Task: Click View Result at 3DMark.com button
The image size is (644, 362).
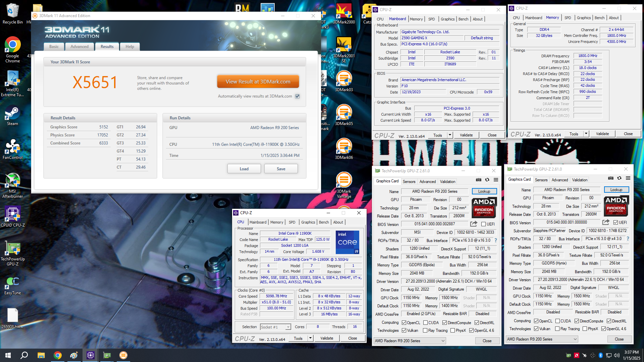Action: pos(258,81)
